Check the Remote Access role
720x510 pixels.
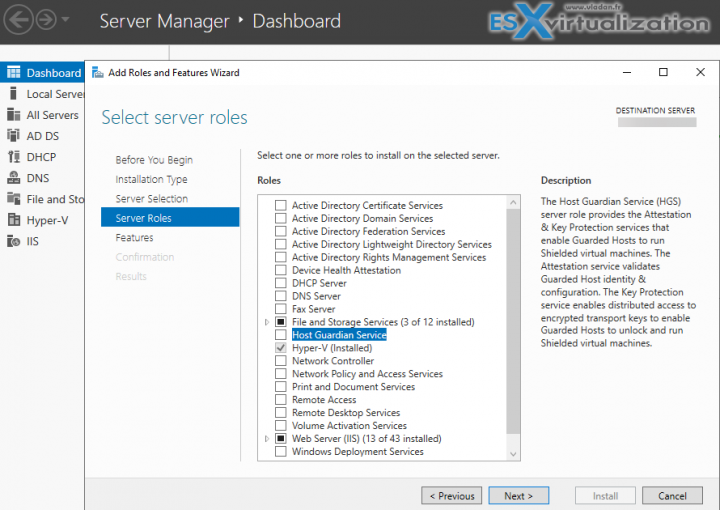tap(281, 399)
